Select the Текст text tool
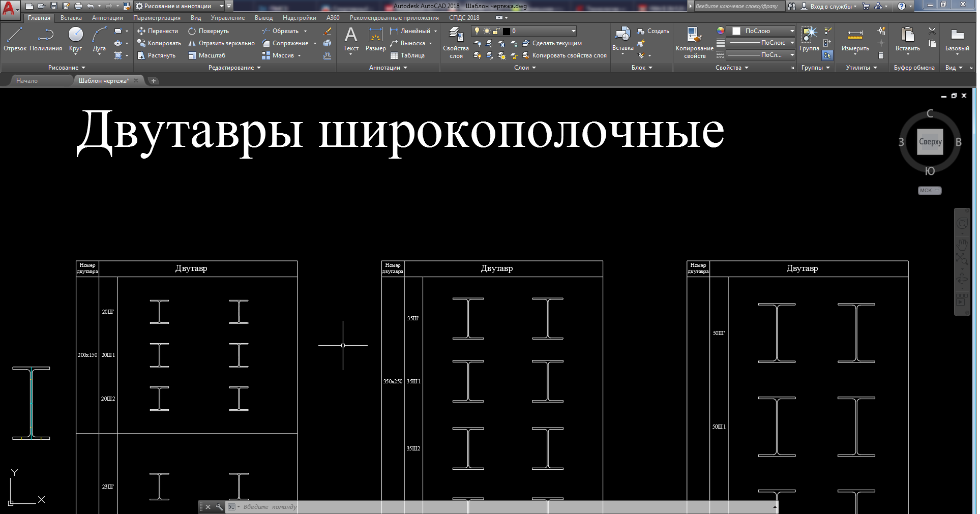The width and height of the screenshot is (980, 514). click(351, 39)
